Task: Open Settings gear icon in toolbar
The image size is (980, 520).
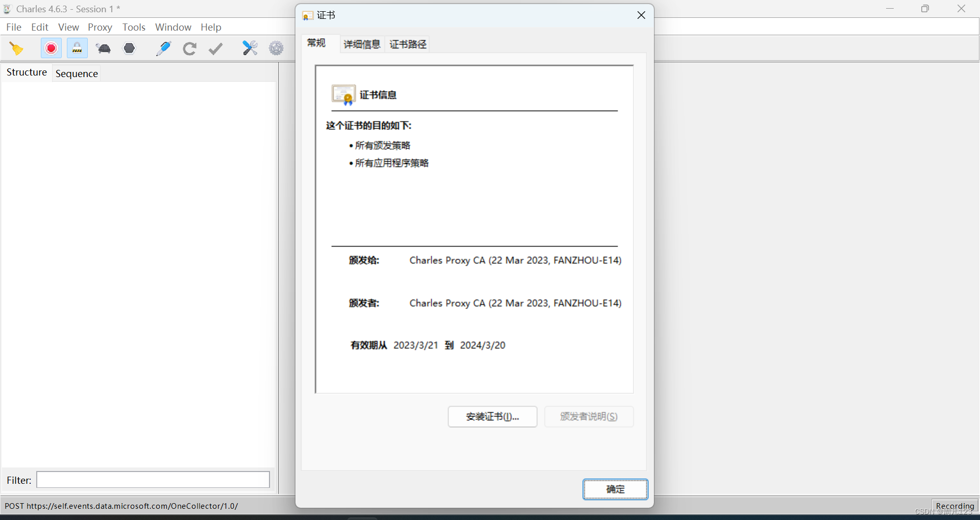Action: point(276,48)
